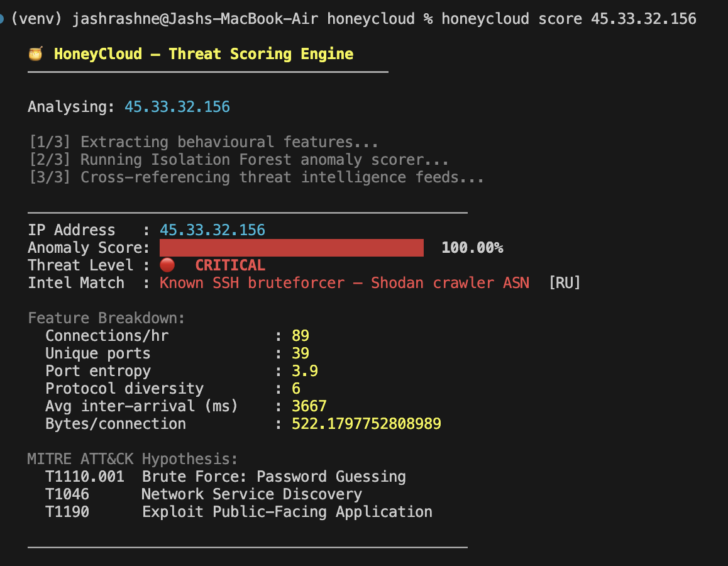Click the Extracting behavioural features line
728x566 pixels.
[x=203, y=141]
